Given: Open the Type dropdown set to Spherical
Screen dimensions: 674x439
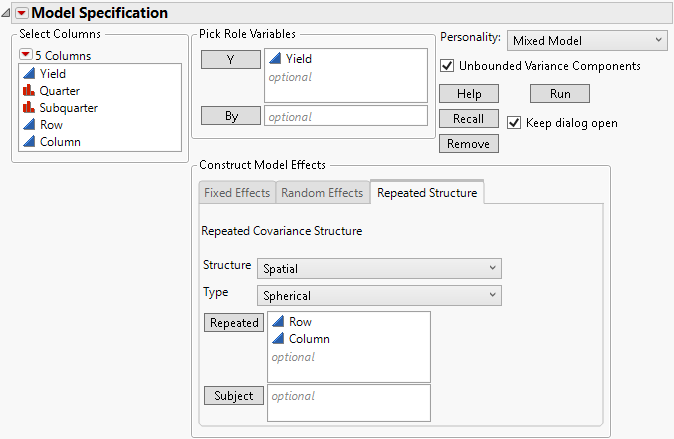Looking at the screenshot, I should pos(379,296).
